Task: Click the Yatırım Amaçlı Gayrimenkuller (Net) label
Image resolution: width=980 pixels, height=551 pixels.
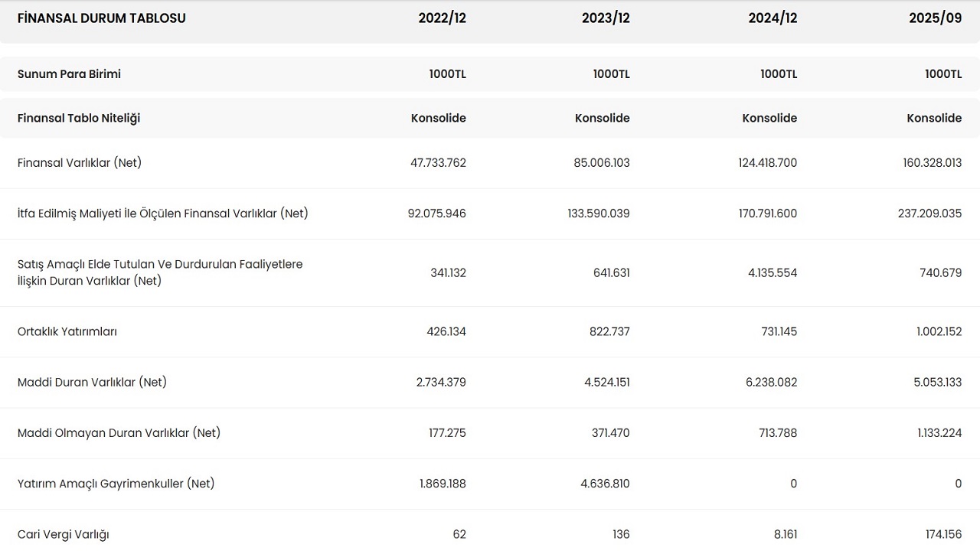Action: (116, 484)
